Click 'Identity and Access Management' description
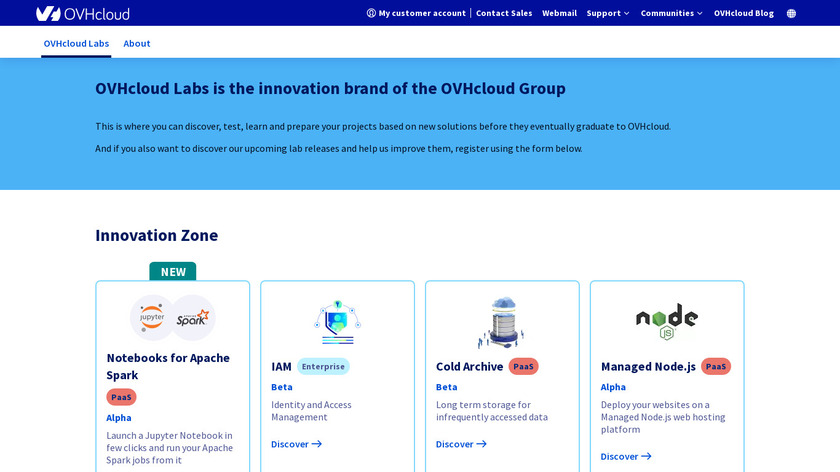 (x=311, y=411)
